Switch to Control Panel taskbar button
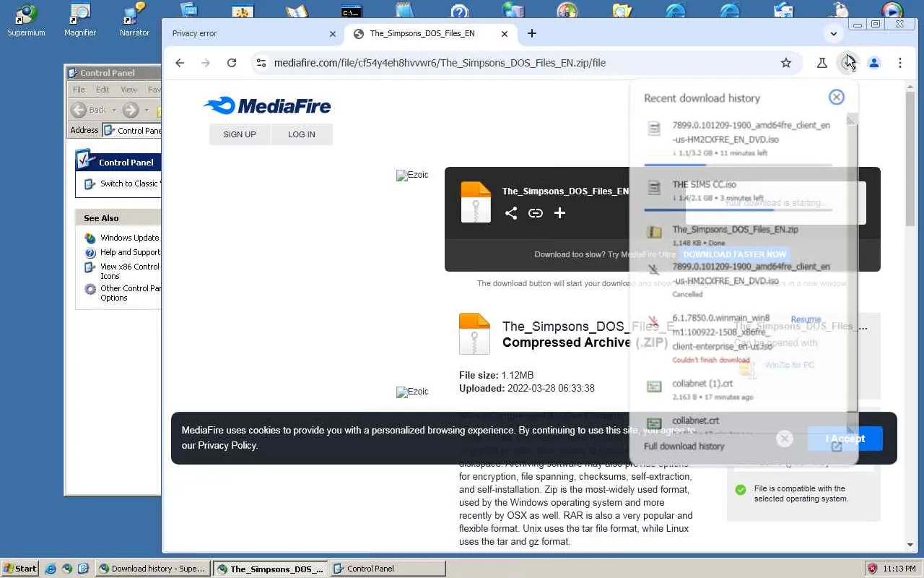This screenshot has width=924, height=578. tap(388, 569)
